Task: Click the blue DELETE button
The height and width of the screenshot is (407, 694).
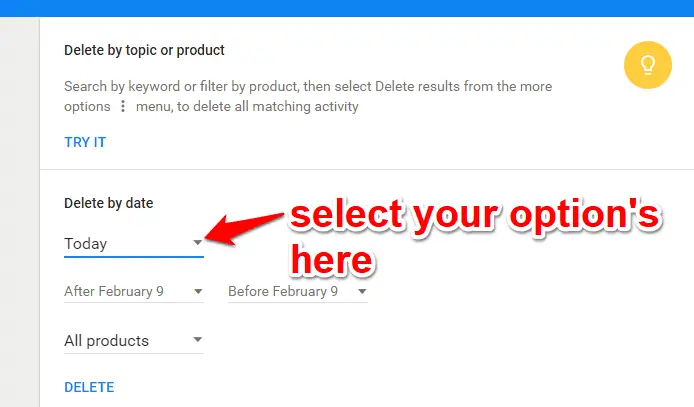Action: [x=89, y=388]
